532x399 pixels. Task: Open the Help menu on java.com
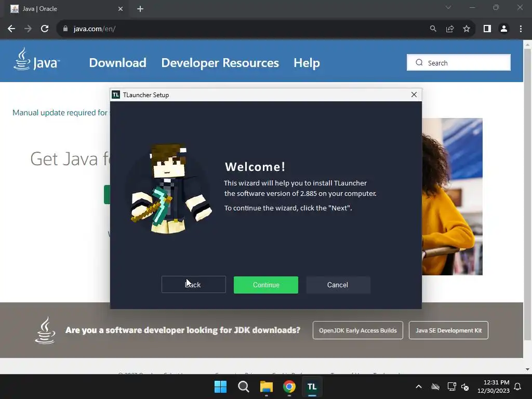tap(307, 63)
